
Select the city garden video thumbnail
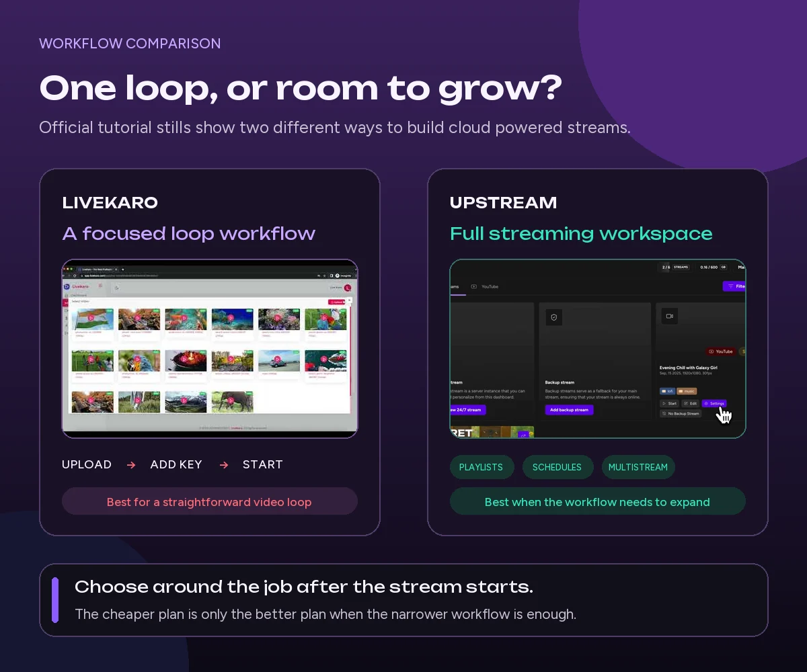coord(233,360)
